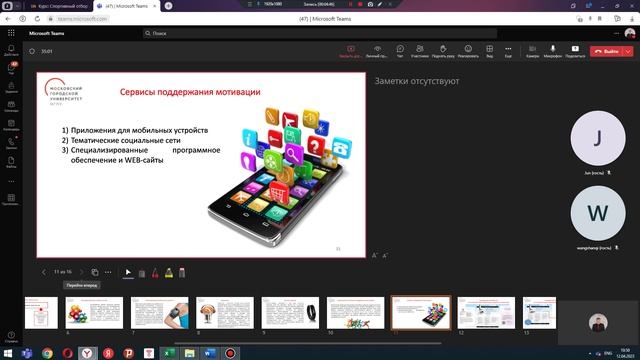Select participant J avatar

[598, 138]
